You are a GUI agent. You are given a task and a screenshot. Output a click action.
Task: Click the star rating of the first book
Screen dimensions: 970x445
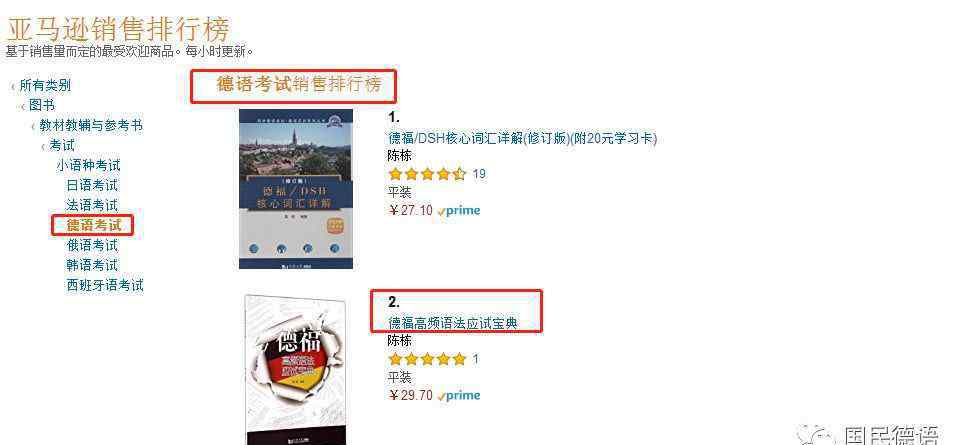click(x=427, y=174)
